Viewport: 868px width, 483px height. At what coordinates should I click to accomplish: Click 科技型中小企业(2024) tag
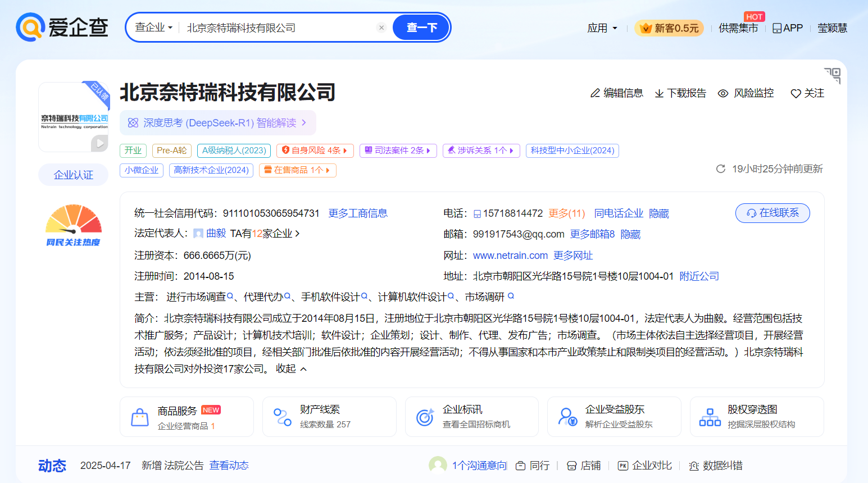pyautogui.click(x=572, y=151)
